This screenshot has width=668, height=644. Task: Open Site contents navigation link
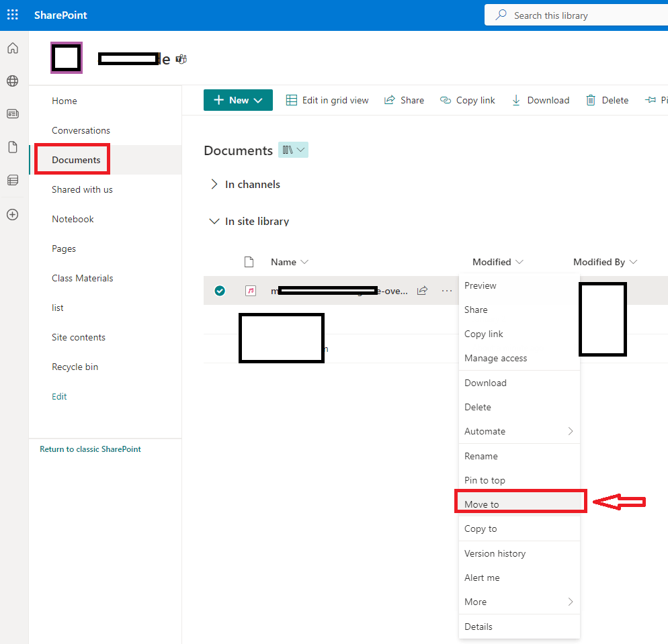(x=79, y=338)
